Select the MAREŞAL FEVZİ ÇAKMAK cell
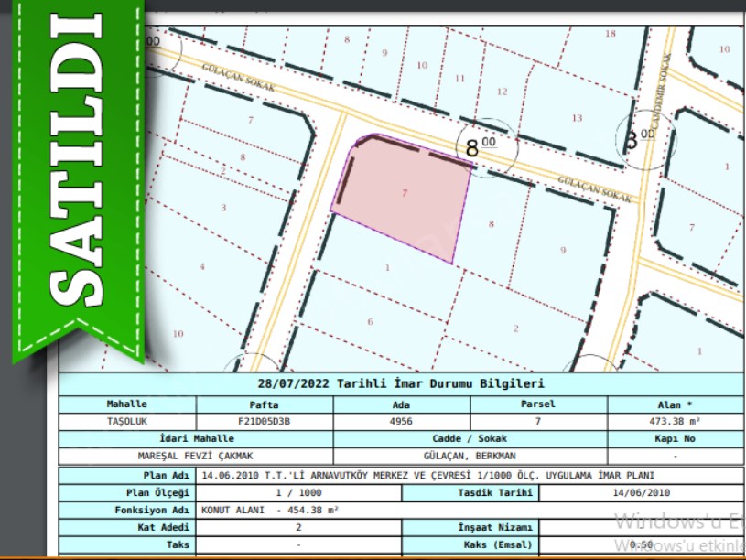 [x=196, y=456]
